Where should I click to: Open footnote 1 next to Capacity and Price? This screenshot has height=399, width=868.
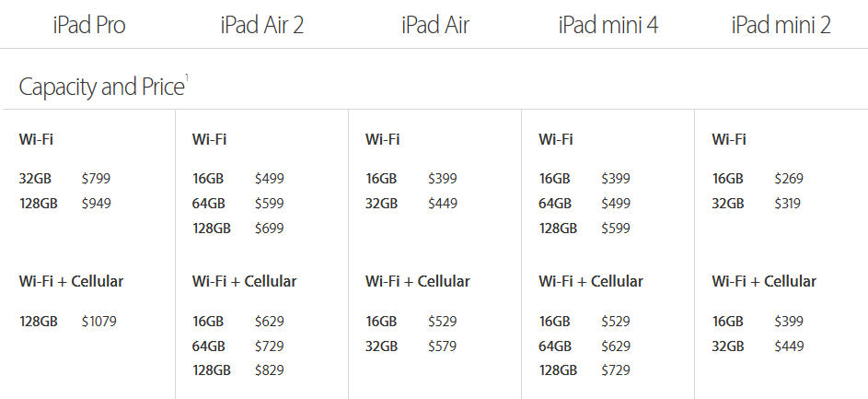point(187,78)
